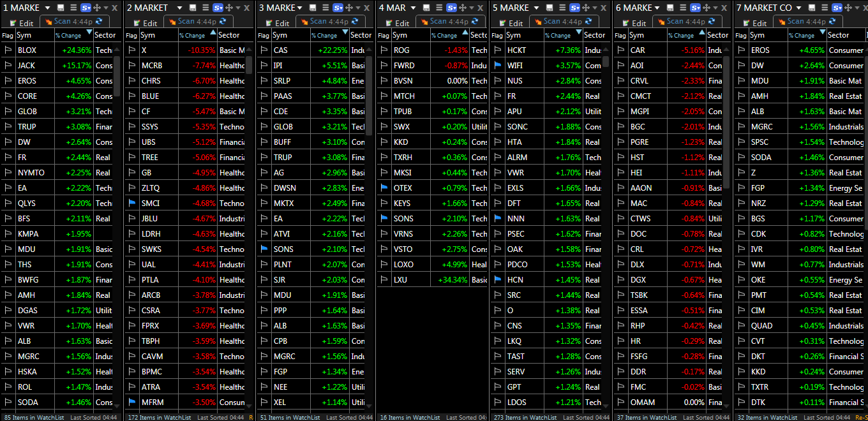Click the save disk icon in panel 6

click(x=671, y=8)
